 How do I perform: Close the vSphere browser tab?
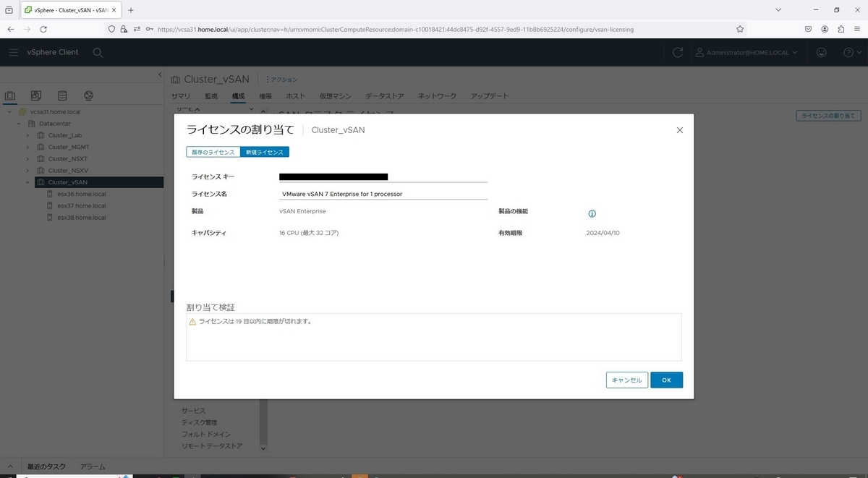pyautogui.click(x=114, y=10)
